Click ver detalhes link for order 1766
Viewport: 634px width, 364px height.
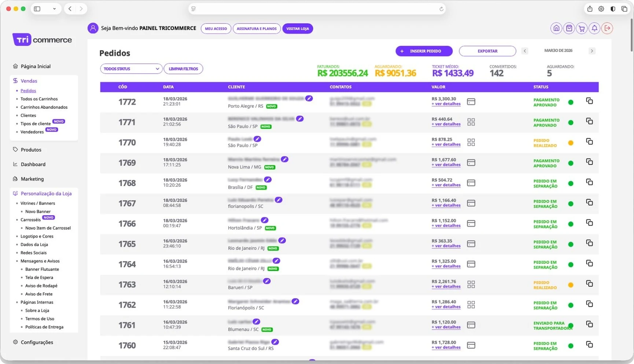pyautogui.click(x=446, y=226)
